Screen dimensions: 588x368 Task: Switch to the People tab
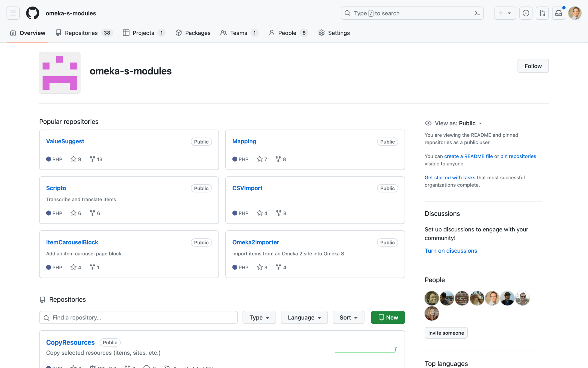click(287, 33)
